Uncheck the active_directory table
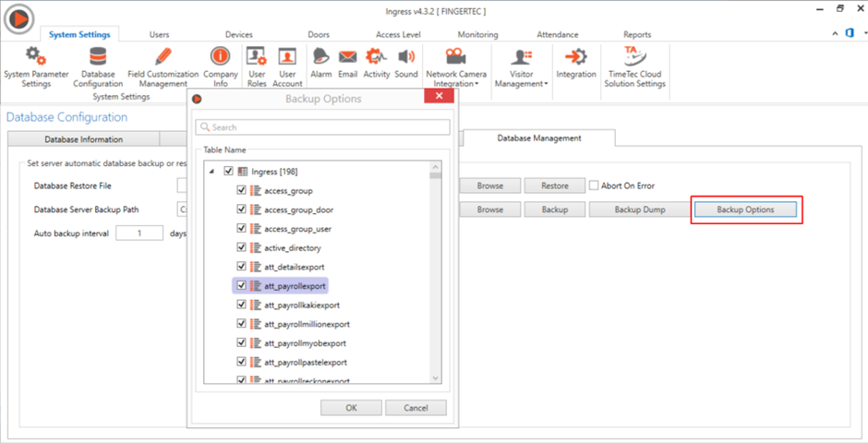 (241, 247)
